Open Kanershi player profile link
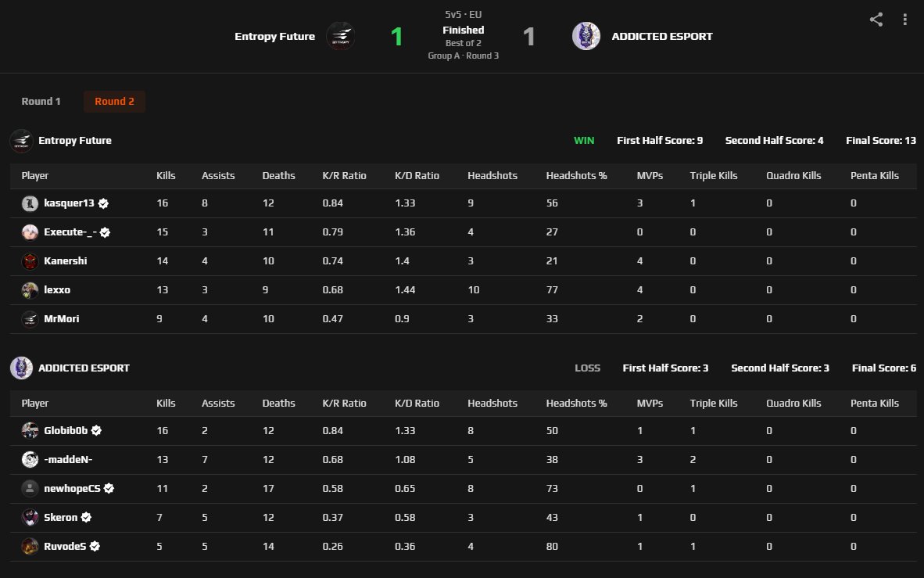The height and width of the screenshot is (578, 924). (x=66, y=260)
